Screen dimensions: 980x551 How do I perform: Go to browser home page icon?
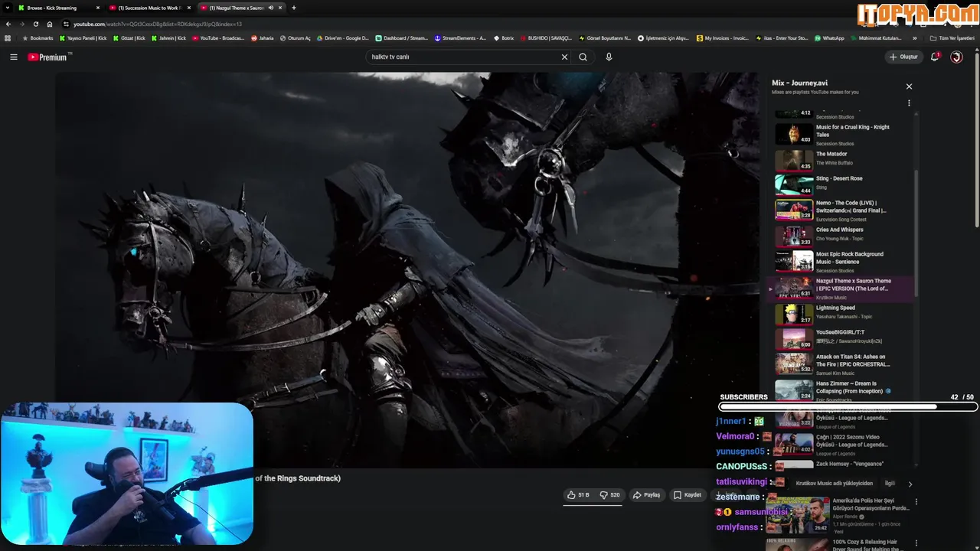(50, 24)
